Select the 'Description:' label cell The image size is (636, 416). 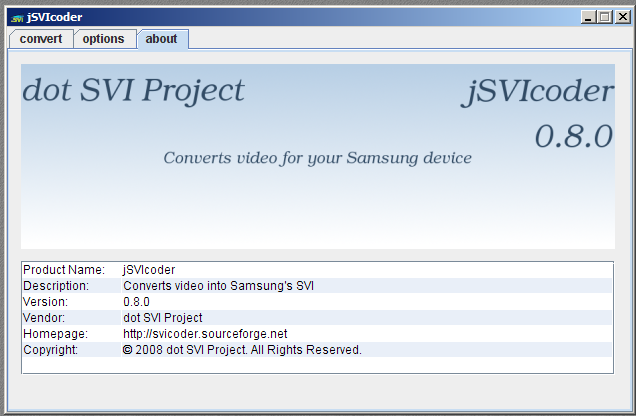71,286
